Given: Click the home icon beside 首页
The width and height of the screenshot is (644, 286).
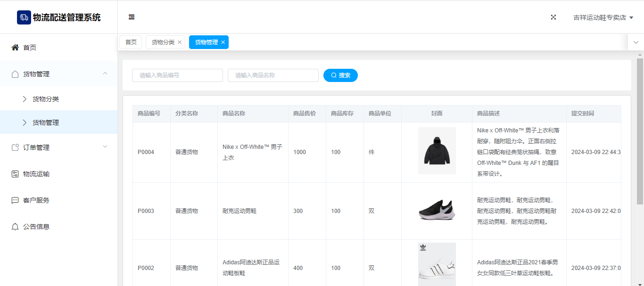Looking at the screenshot, I should click(15, 48).
